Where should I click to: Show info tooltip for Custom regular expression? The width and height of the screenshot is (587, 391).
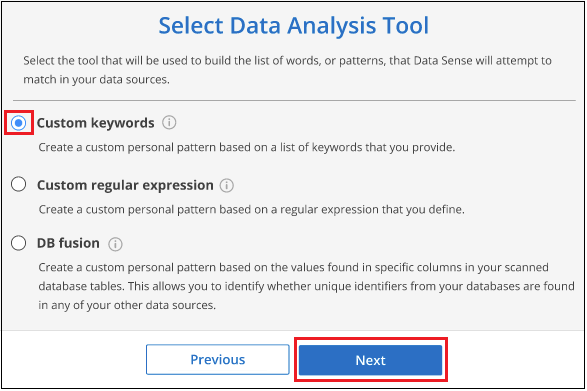coord(226,185)
